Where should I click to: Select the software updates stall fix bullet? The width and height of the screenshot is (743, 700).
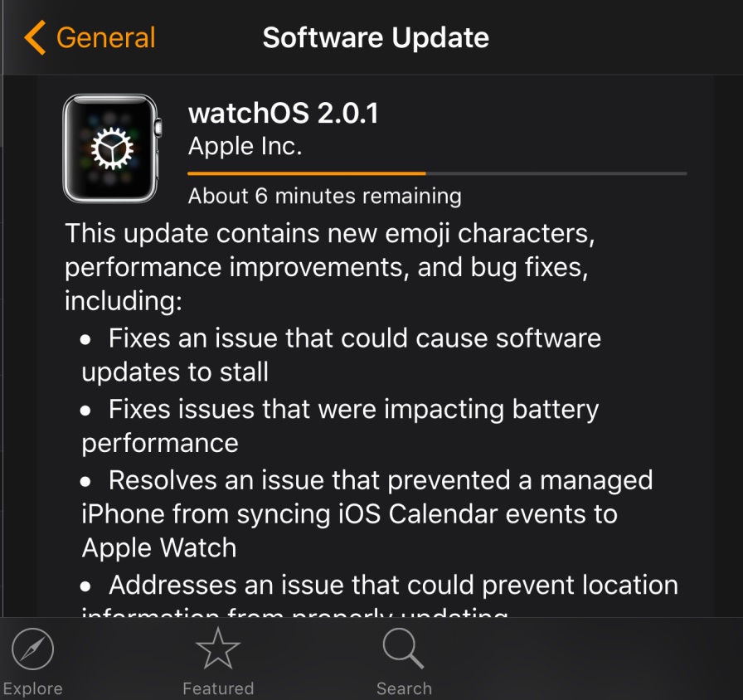click(x=341, y=354)
